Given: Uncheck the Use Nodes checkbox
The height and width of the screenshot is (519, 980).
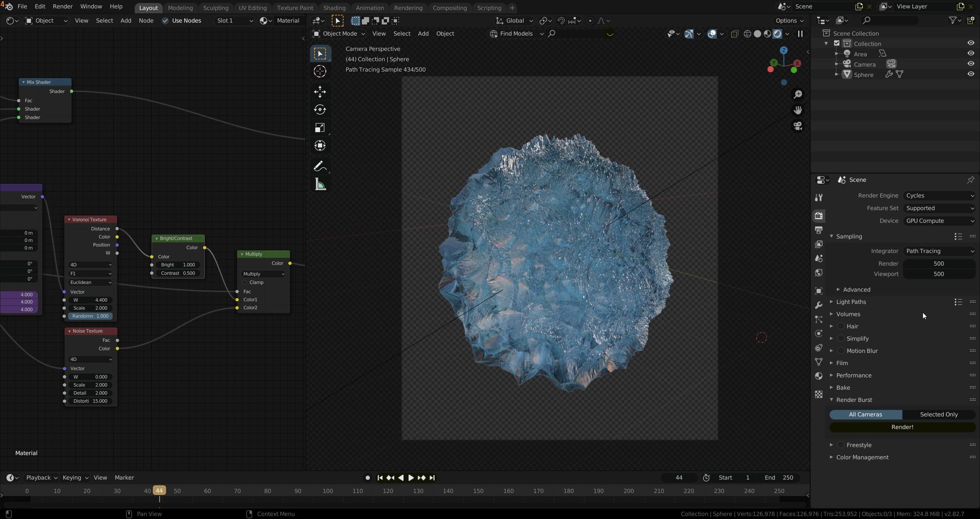Looking at the screenshot, I should (x=165, y=21).
